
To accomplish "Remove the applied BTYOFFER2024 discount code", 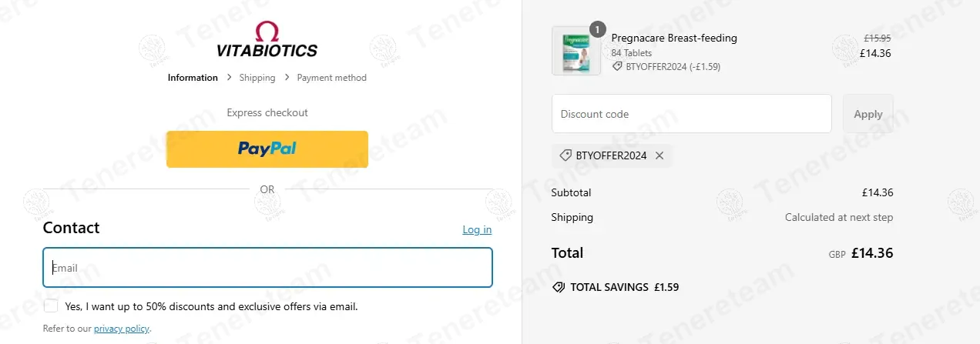I will [659, 155].
